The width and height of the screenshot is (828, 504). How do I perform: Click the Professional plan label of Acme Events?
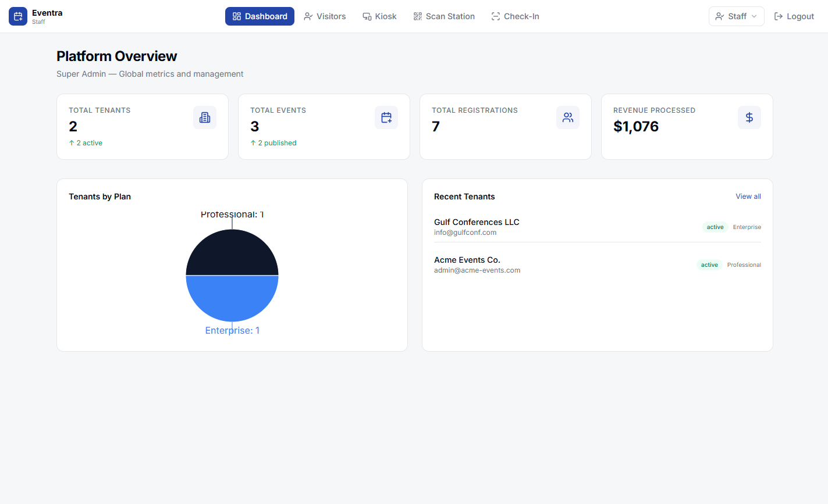click(744, 265)
